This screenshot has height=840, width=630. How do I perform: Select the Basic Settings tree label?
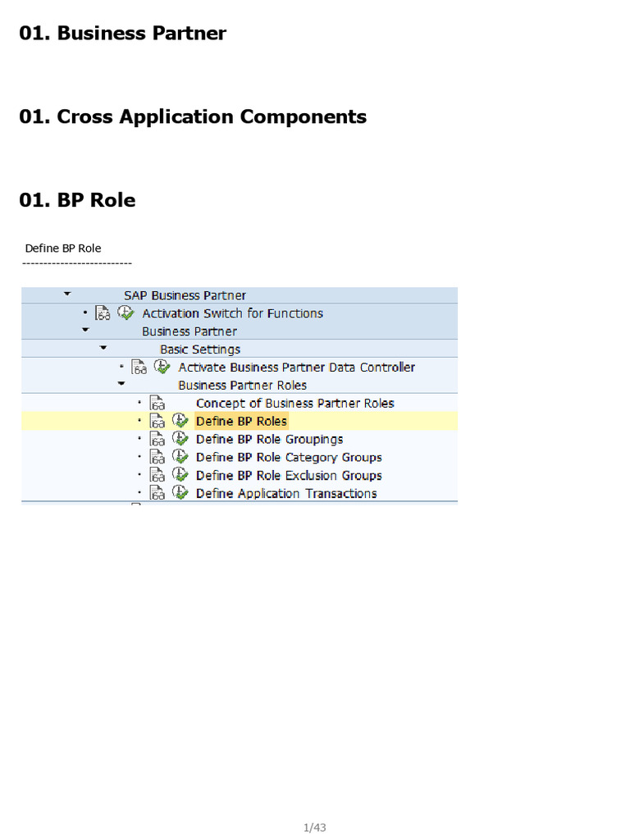pos(200,349)
